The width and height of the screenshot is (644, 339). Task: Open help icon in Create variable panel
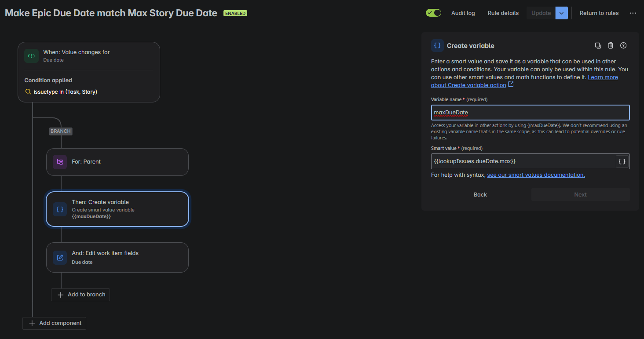(x=623, y=45)
